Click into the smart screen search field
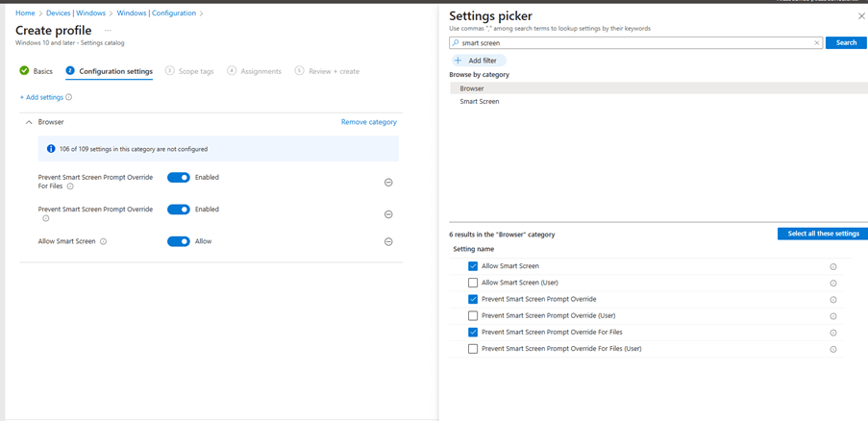The image size is (868, 421). (x=634, y=43)
